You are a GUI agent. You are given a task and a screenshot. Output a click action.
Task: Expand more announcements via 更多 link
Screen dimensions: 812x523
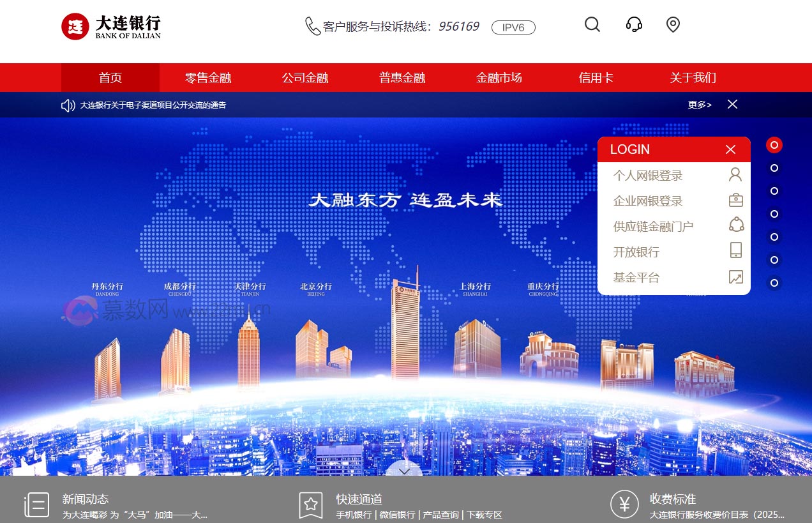(699, 105)
